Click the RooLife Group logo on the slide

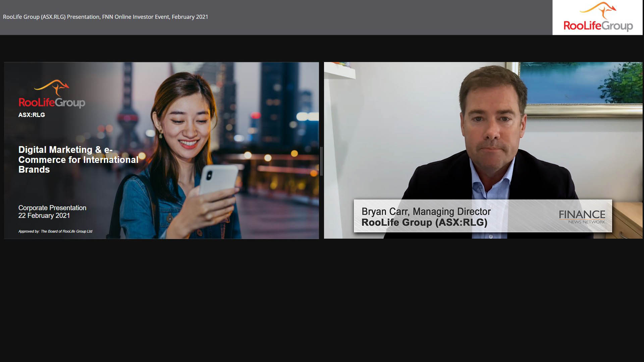click(52, 102)
